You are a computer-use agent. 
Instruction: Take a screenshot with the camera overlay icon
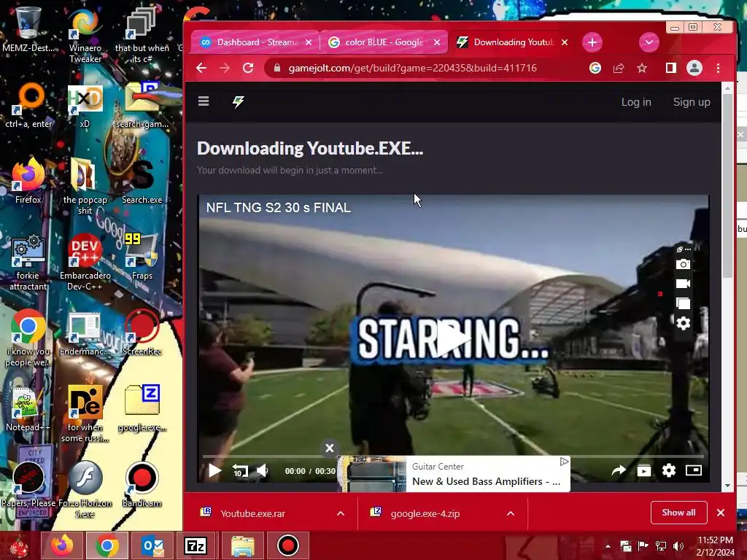(683, 264)
